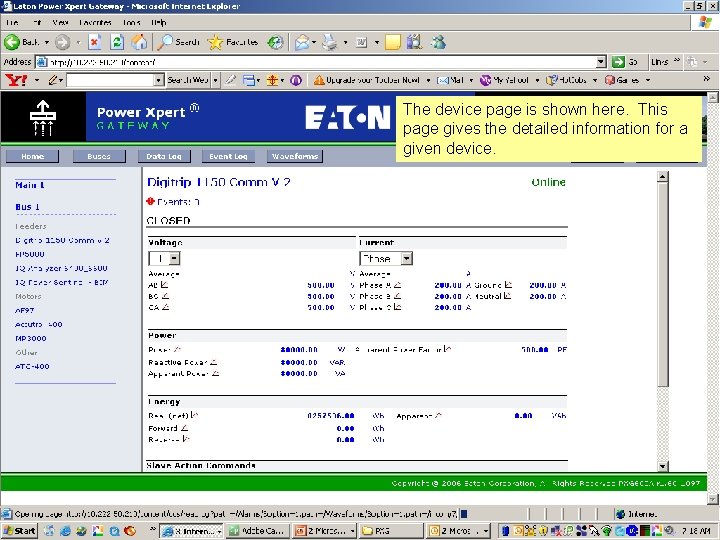Select the FP5000 device link

click(x=30, y=254)
